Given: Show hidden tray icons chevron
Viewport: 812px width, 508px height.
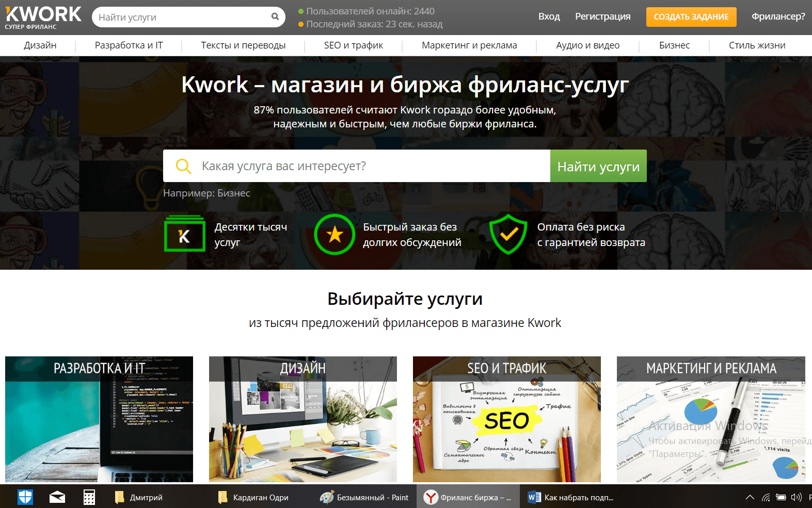Looking at the screenshot, I should pos(750,497).
